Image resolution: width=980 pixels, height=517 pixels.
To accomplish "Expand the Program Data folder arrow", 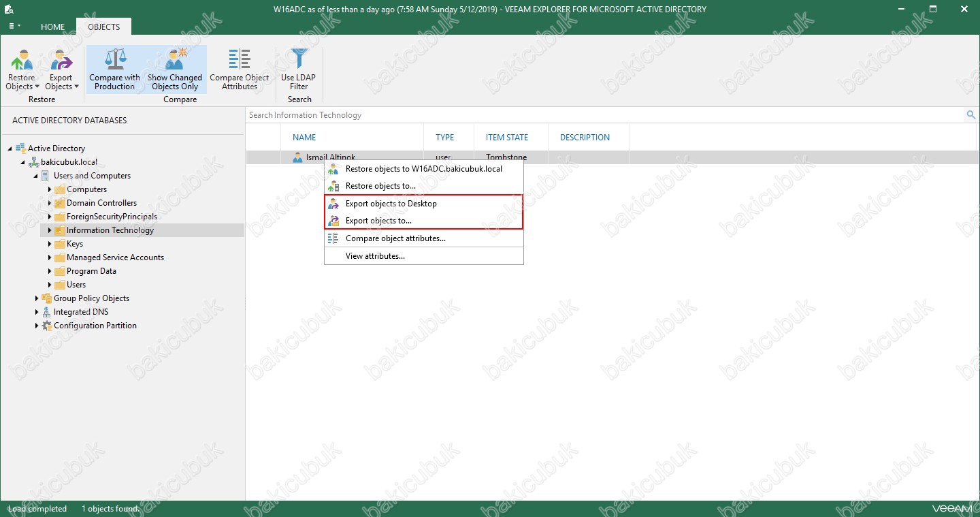I will [x=50, y=271].
